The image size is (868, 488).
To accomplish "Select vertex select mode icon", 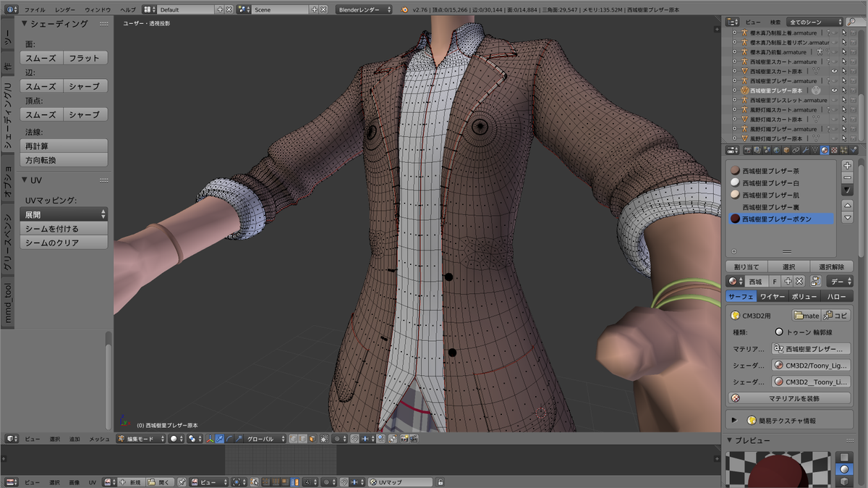I will [x=293, y=439].
